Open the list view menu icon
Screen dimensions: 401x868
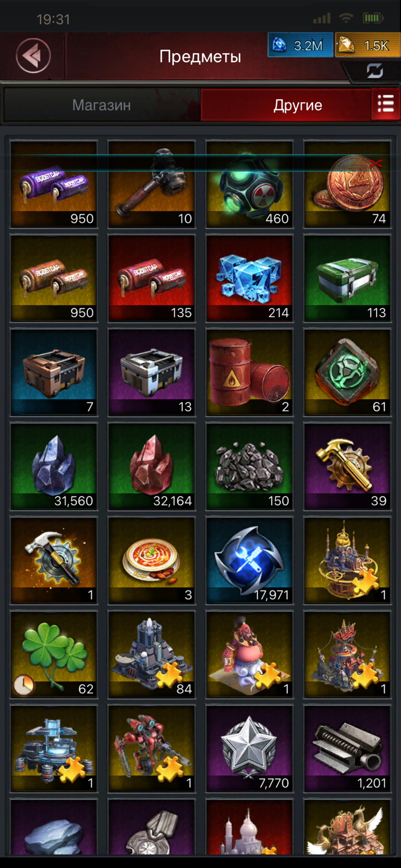(x=386, y=104)
